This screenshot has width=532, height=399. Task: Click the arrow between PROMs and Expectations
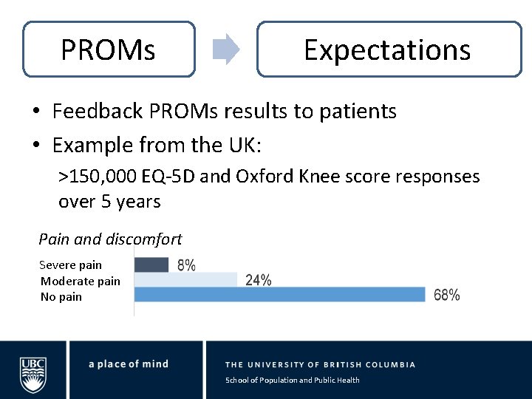click(226, 50)
